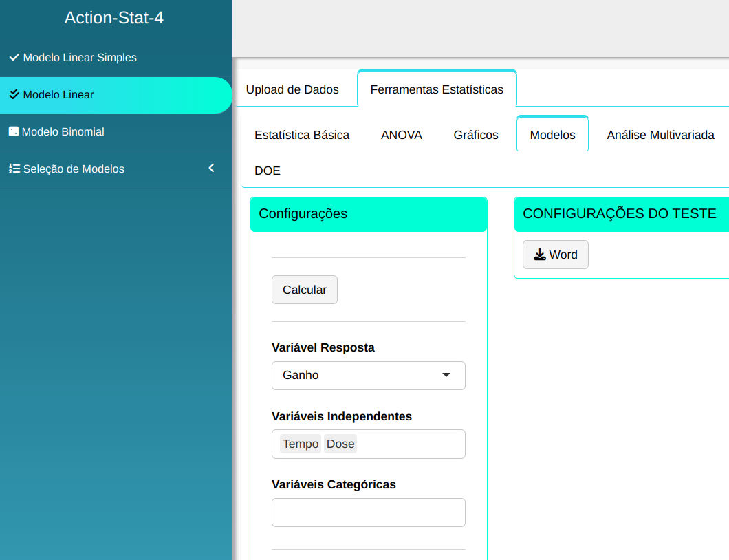Open the Gráficos tab
Viewport: 729px width, 560px height.
pos(476,135)
